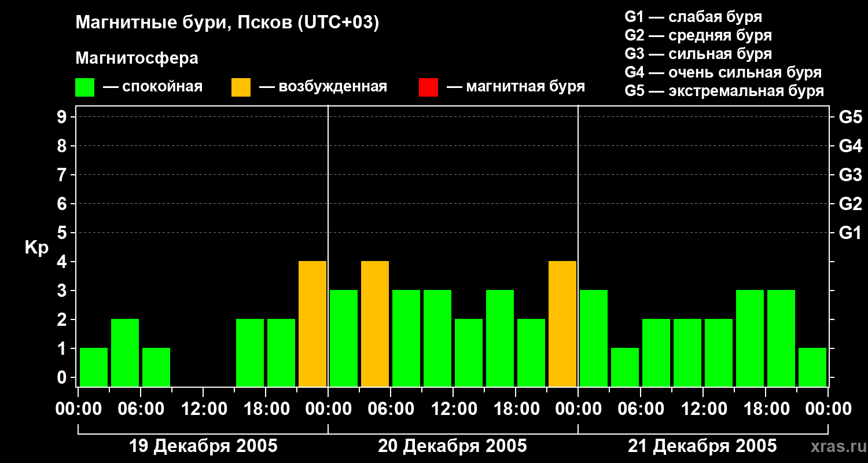Click the 18:00–21:00 green bar on 20 December
The height and width of the screenshot is (463, 868).
click(x=531, y=352)
